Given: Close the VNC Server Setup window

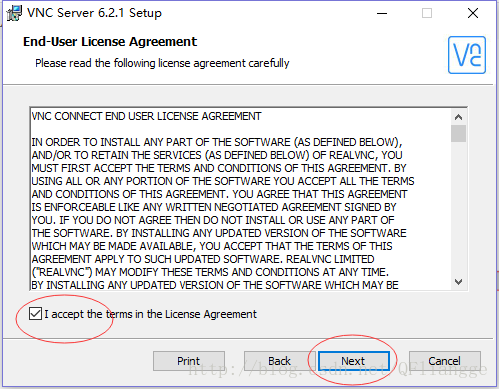Looking at the screenshot, I should (x=473, y=14).
